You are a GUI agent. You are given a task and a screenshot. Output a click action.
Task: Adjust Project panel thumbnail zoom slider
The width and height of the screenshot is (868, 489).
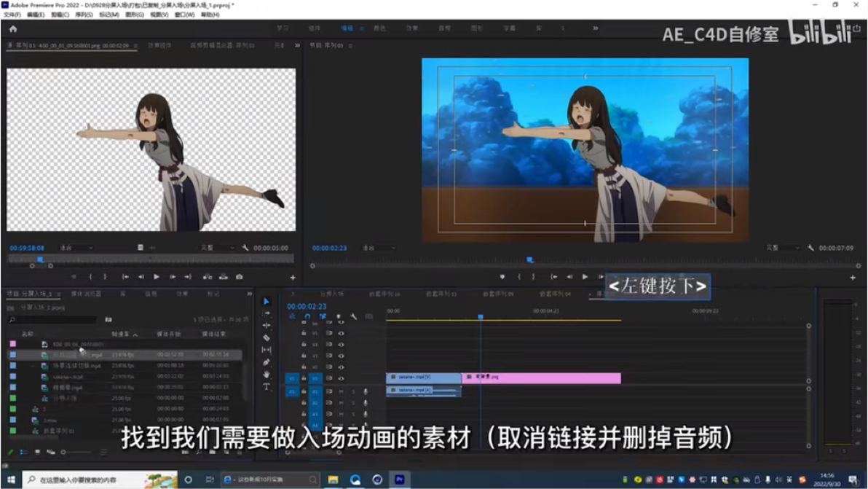point(77,452)
